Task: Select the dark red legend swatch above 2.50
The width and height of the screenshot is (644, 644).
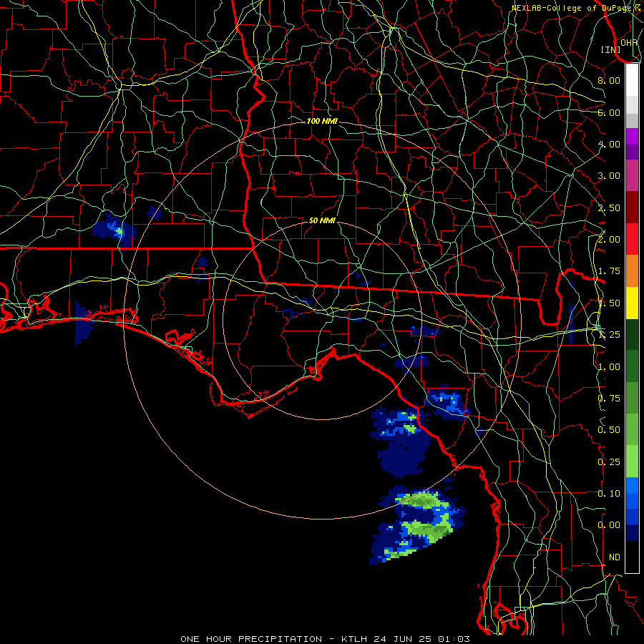Action: pyautogui.click(x=632, y=208)
